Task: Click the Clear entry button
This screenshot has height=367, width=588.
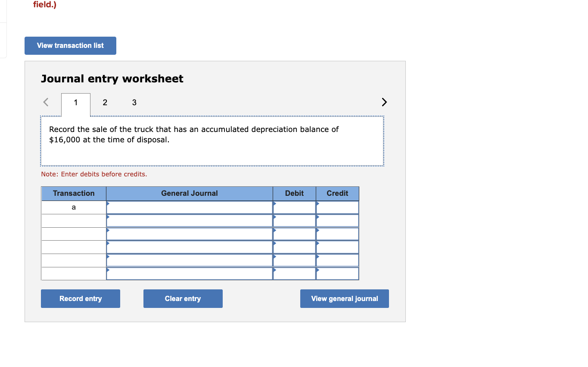Action: (x=183, y=298)
